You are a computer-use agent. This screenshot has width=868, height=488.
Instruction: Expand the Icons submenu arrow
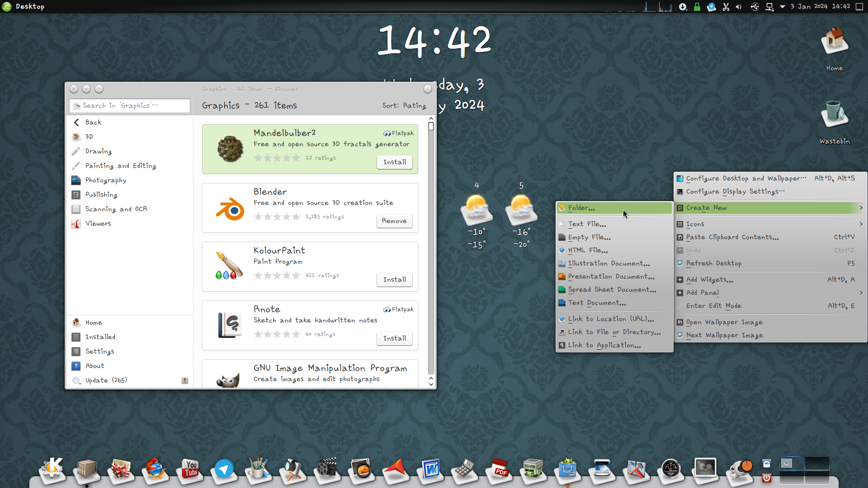(861, 224)
